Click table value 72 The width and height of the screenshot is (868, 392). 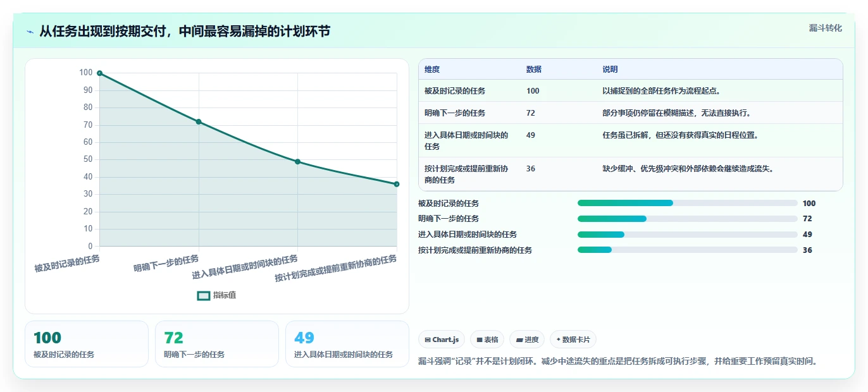click(x=531, y=113)
